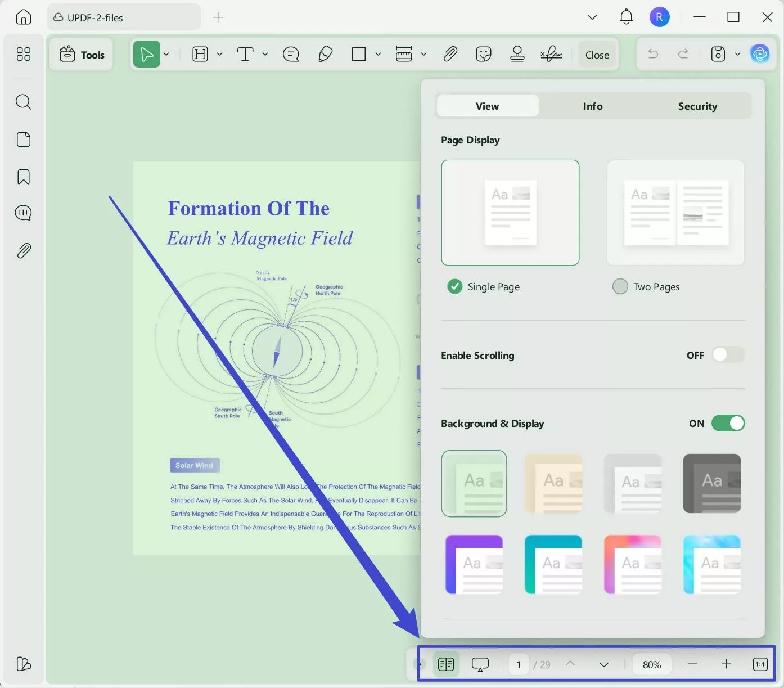784x688 pixels.
Task: Expand the highlight tool dropdown arrow
Action: pyautogui.click(x=219, y=55)
